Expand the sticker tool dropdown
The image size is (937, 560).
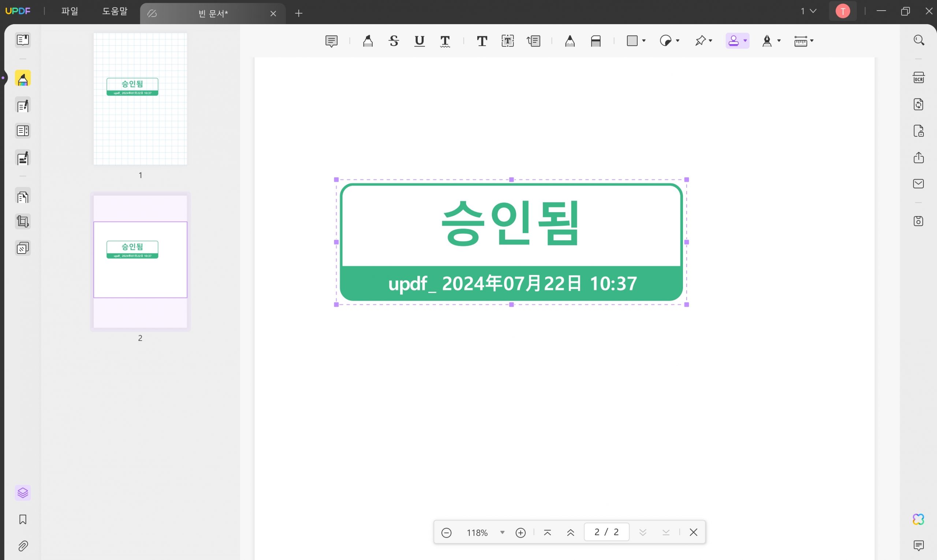coord(677,41)
